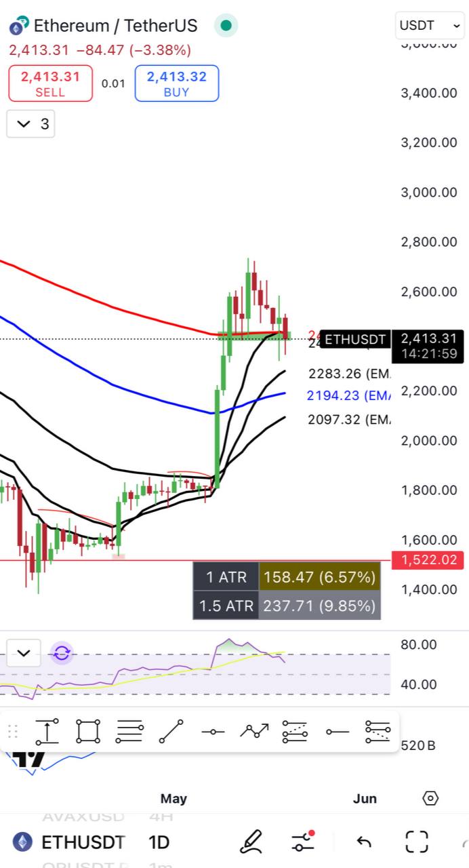Click the 3,400.00 price axis level
The height and width of the screenshot is (868, 469).
[429, 93]
